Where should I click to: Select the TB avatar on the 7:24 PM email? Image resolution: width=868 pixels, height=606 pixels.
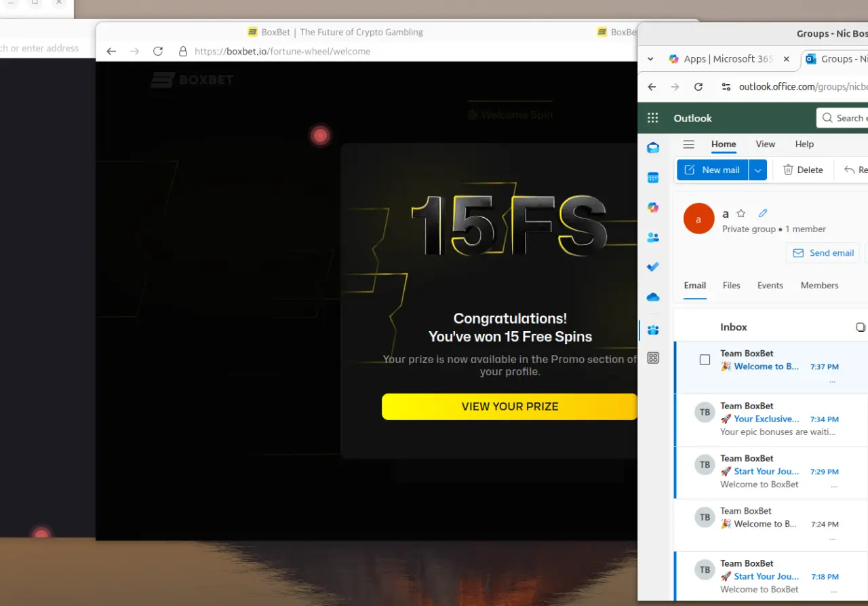(705, 517)
